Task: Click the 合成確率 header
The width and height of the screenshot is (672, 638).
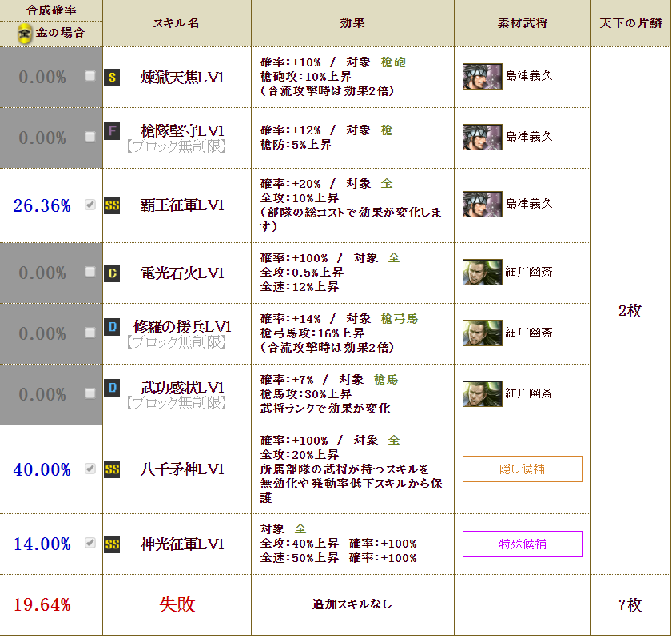Action: (x=51, y=10)
